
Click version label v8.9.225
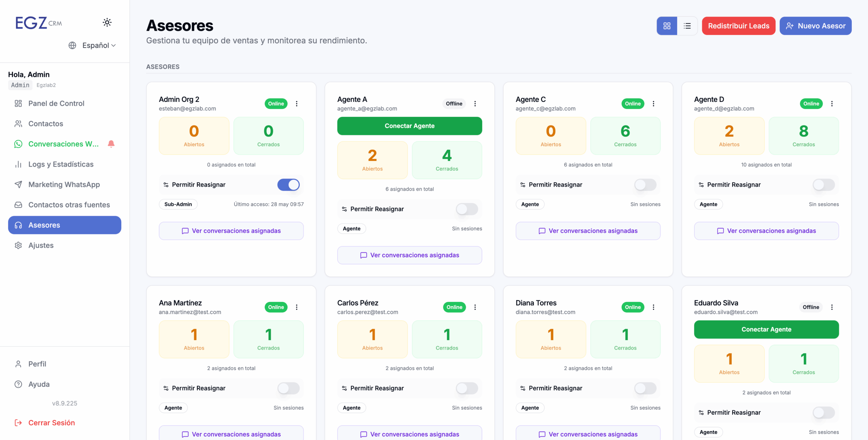pyautogui.click(x=64, y=403)
